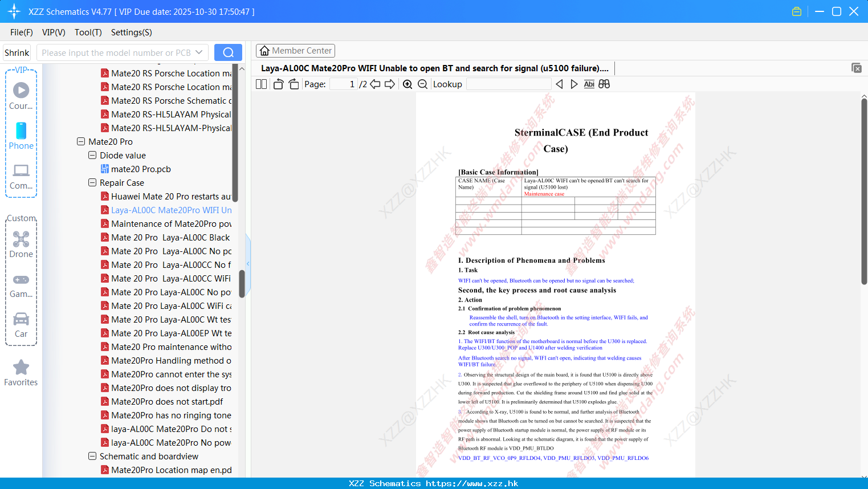Select the Laya-AL00C document tab
This screenshot has width=868, height=489.
point(435,68)
